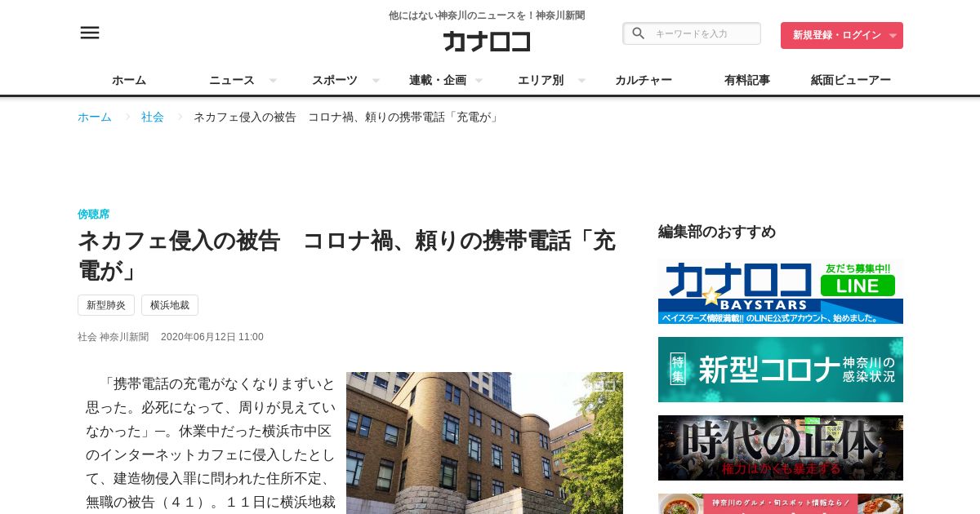Open the courthouse building photo
The height and width of the screenshot is (514, 980).
pos(484,443)
